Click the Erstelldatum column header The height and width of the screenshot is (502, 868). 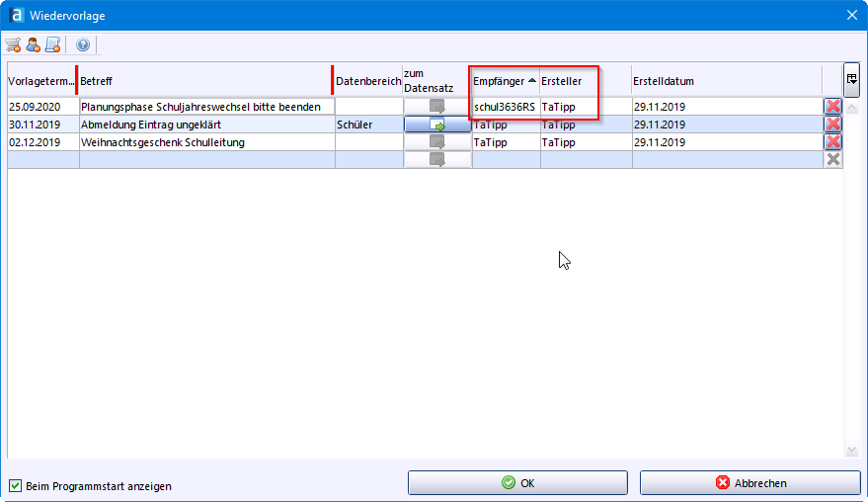pyautogui.click(x=726, y=81)
